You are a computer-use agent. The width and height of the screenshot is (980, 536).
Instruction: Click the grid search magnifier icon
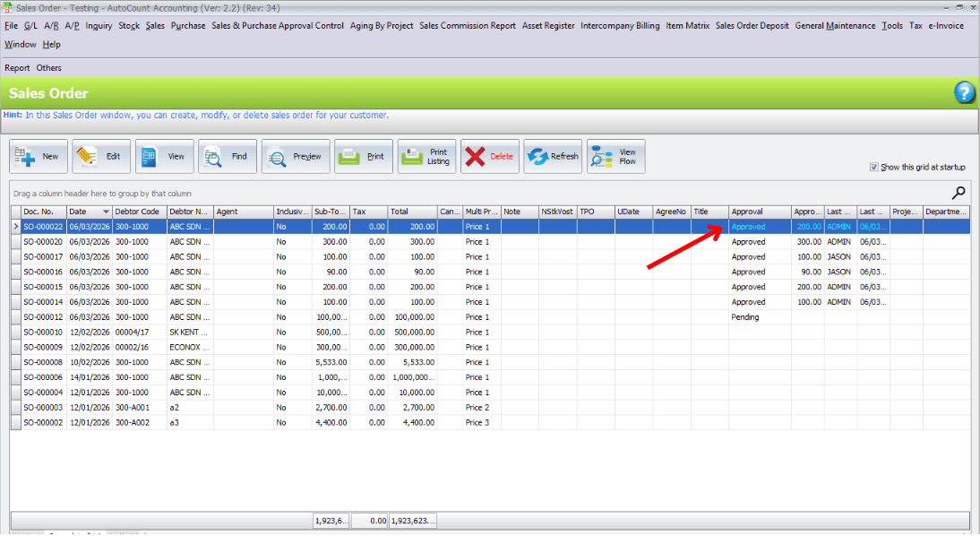point(959,192)
